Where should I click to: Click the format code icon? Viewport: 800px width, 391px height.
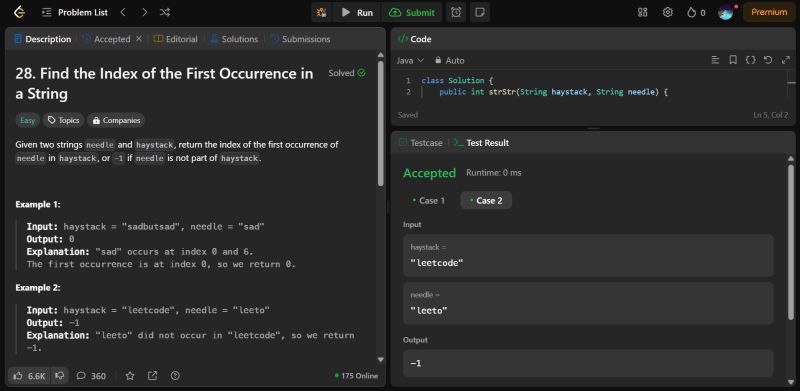tap(715, 60)
